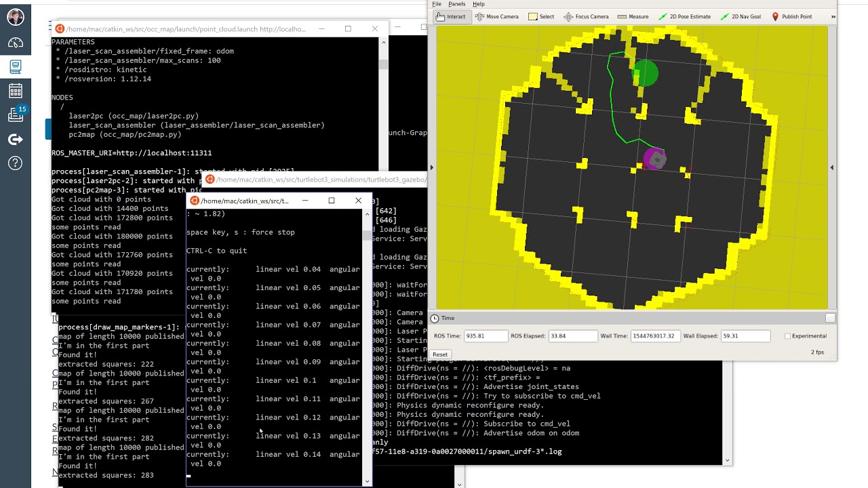Minimize the teleop terminal window
868x488 pixels.
click(x=305, y=201)
